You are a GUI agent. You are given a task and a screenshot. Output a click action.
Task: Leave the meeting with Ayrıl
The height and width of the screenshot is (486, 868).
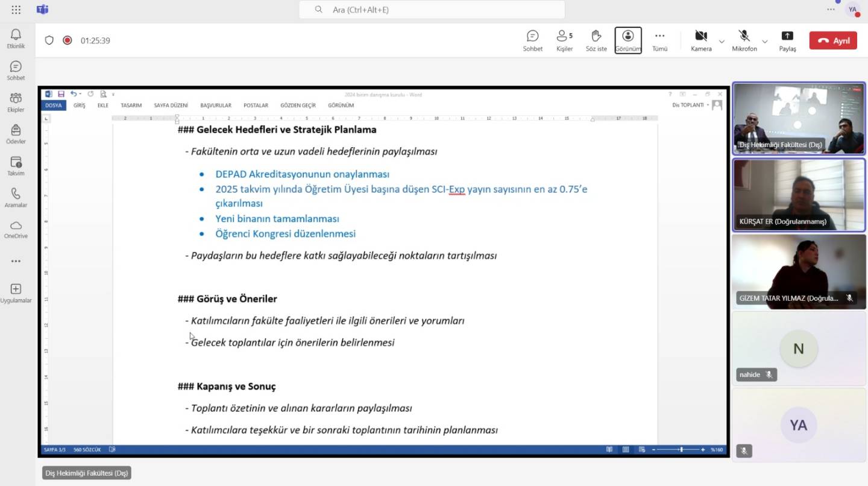coord(833,40)
